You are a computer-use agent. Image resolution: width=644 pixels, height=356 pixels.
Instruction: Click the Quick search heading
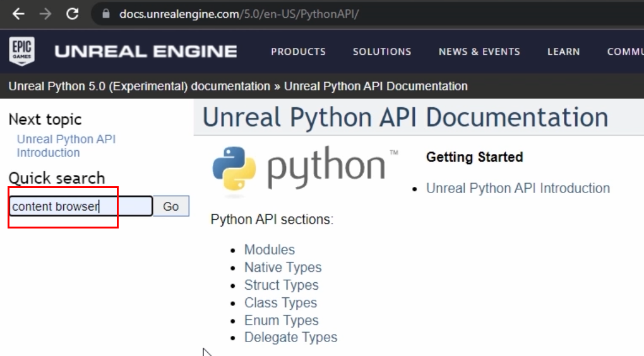(57, 178)
